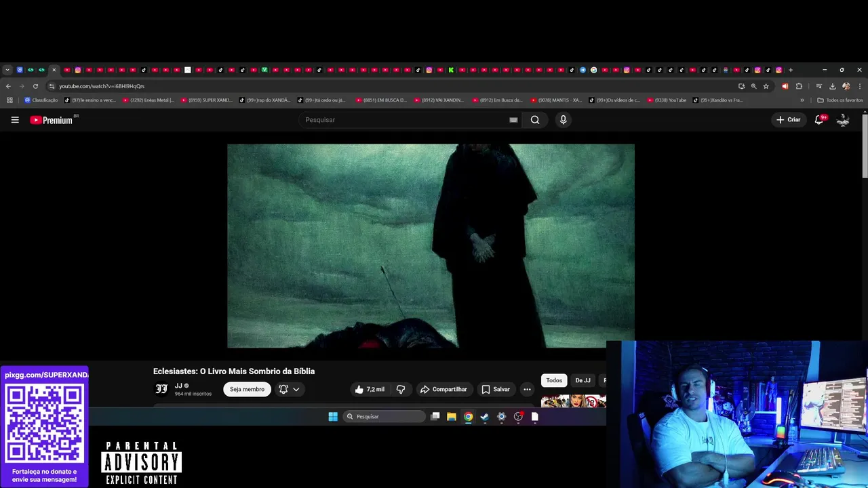Open YouTube notifications bell with 9+ badge
Viewport: 868px width, 488px height.
coord(819,120)
